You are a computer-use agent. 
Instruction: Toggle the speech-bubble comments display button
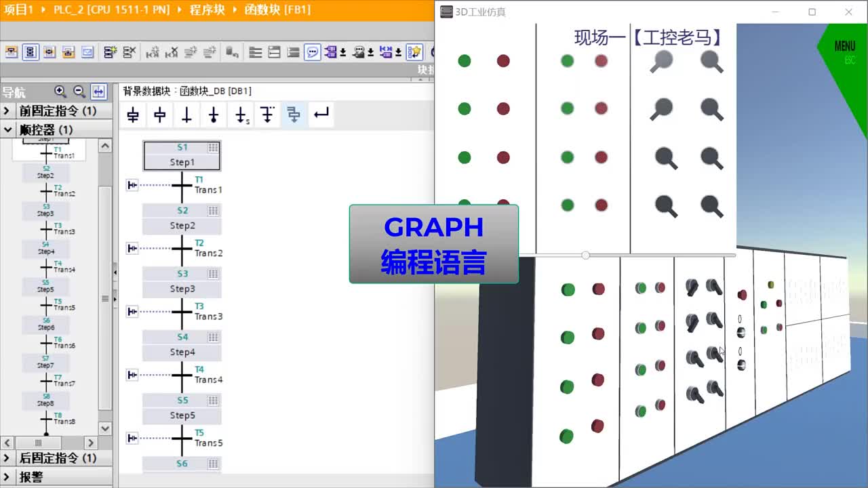[x=313, y=52]
